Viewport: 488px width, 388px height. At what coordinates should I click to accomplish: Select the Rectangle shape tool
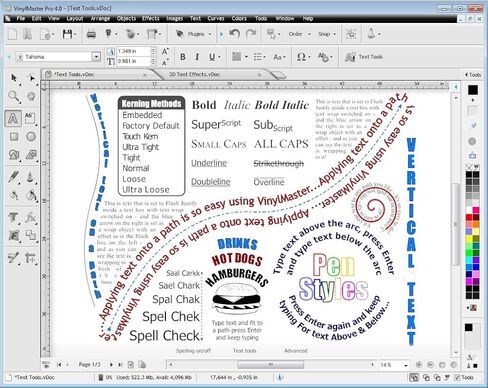(x=14, y=137)
